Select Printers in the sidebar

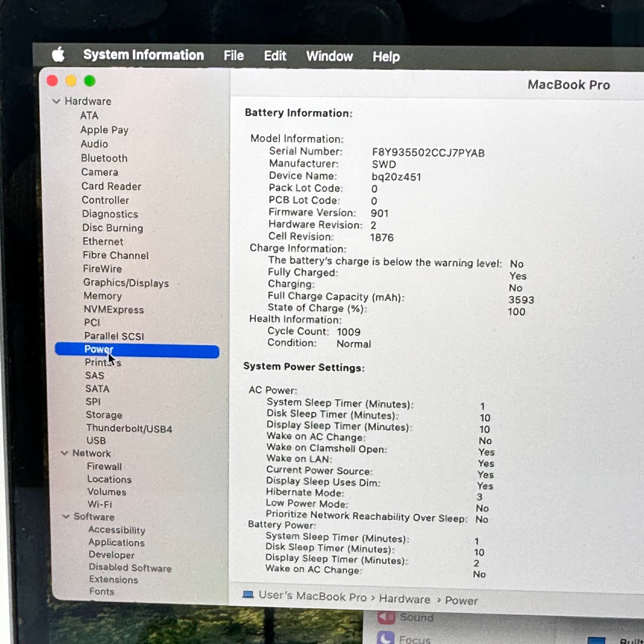coord(103,362)
